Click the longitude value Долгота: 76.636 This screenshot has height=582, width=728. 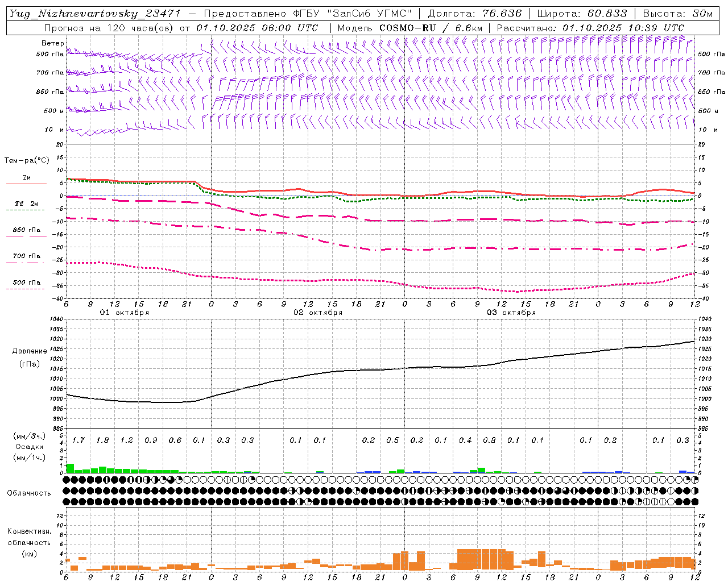[x=474, y=14]
